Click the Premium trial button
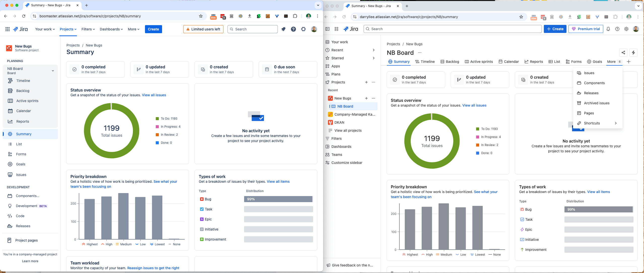The width and height of the screenshot is (644, 273). coord(586,29)
